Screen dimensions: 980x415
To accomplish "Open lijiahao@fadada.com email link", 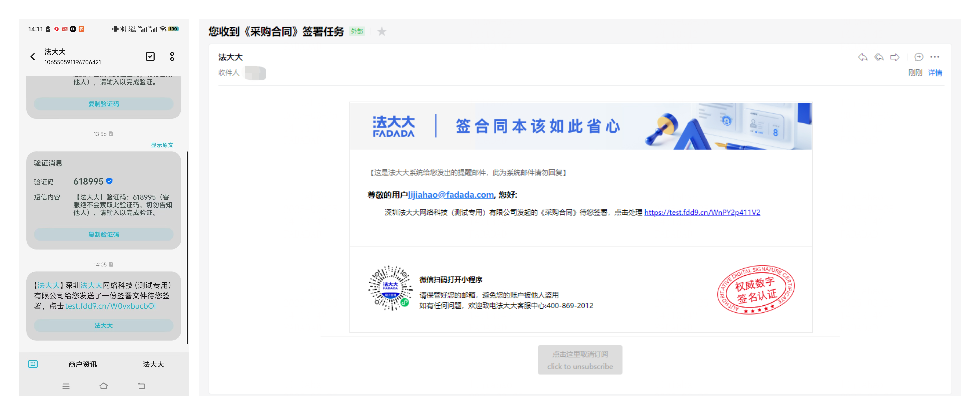I will [451, 195].
